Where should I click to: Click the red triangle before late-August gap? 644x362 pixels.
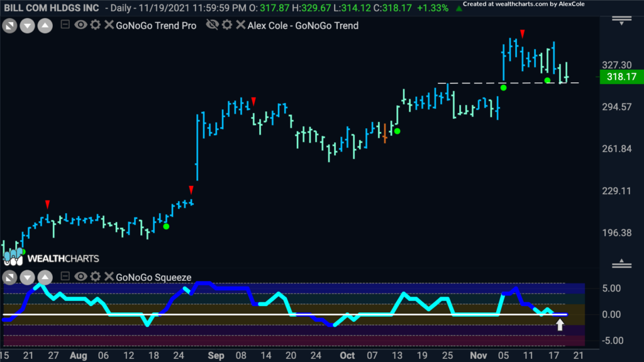coord(191,190)
